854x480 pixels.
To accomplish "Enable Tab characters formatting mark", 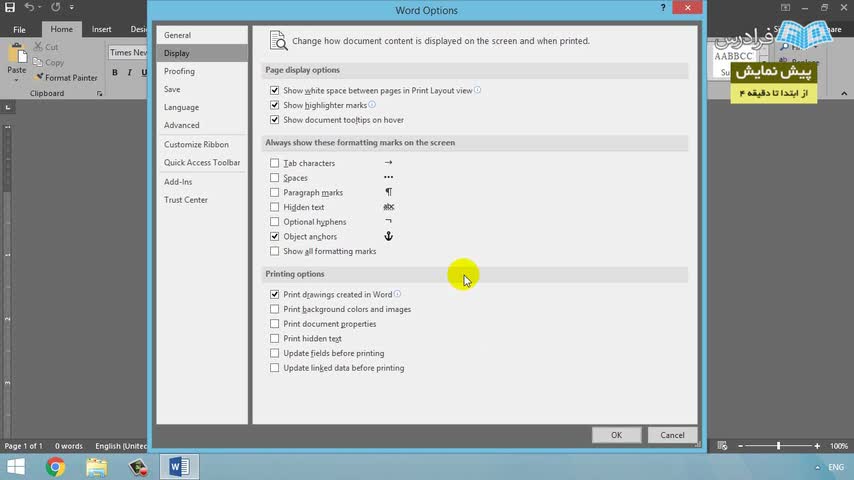I will [x=274, y=163].
